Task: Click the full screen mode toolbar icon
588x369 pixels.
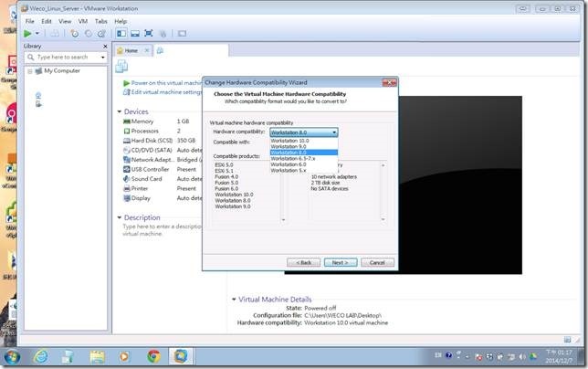Action: click(149, 34)
